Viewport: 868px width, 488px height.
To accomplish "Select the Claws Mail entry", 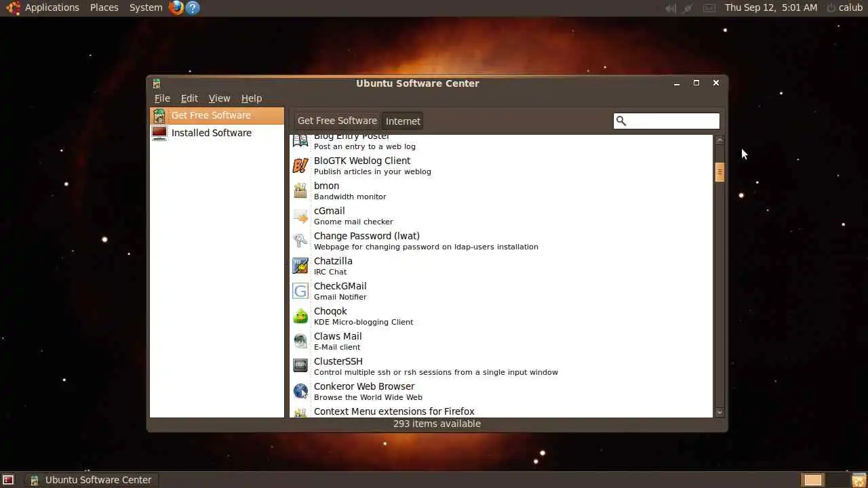I will click(501, 341).
